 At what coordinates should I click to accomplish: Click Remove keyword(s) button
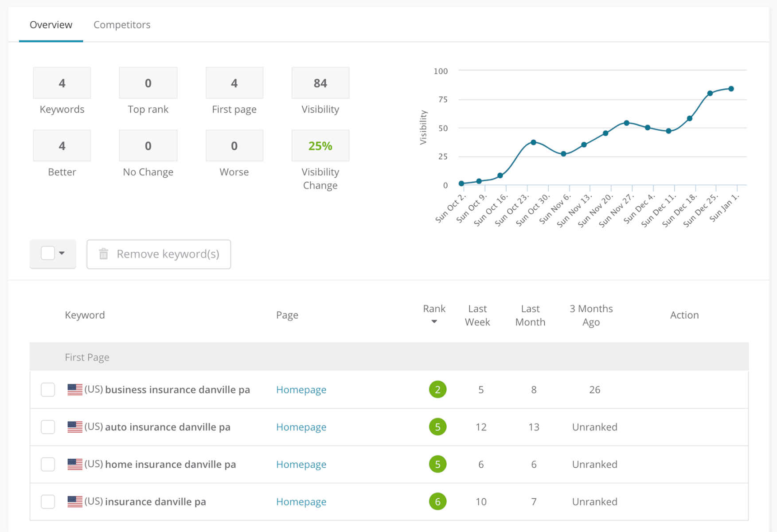159,254
